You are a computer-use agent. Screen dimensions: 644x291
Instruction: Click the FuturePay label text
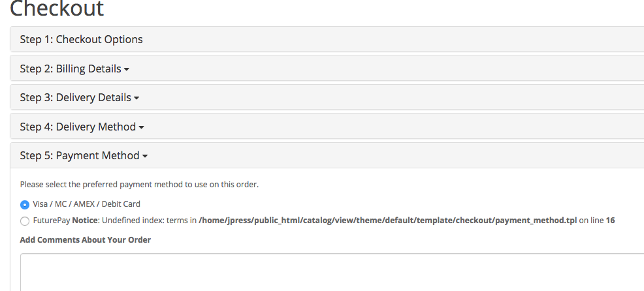pyautogui.click(x=52, y=221)
